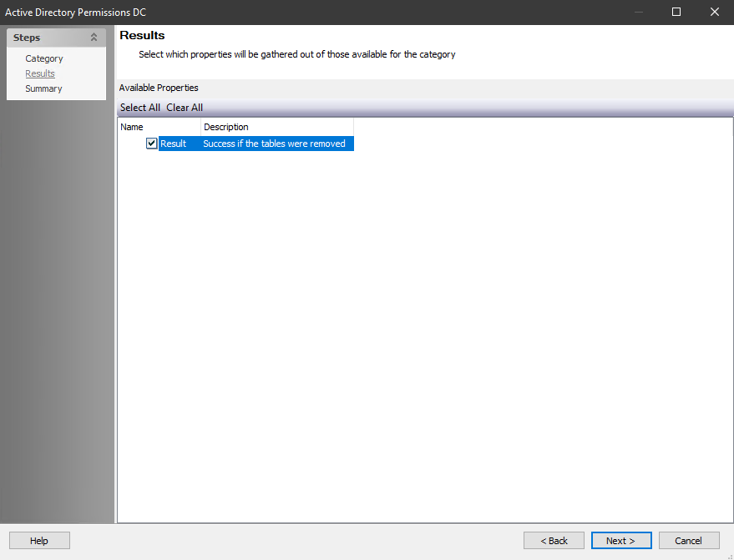The height and width of the screenshot is (560, 734).
Task: Click the Select All link
Action: [139, 107]
